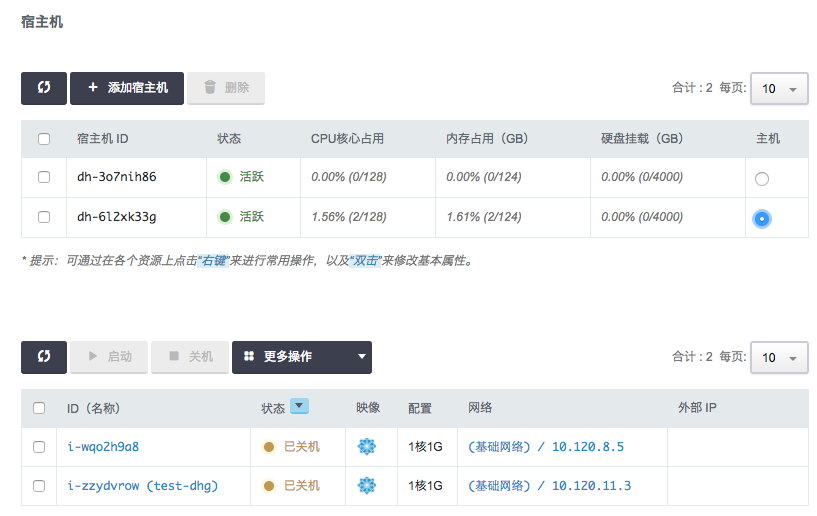Click the CPU核心占用 column header

click(x=347, y=139)
